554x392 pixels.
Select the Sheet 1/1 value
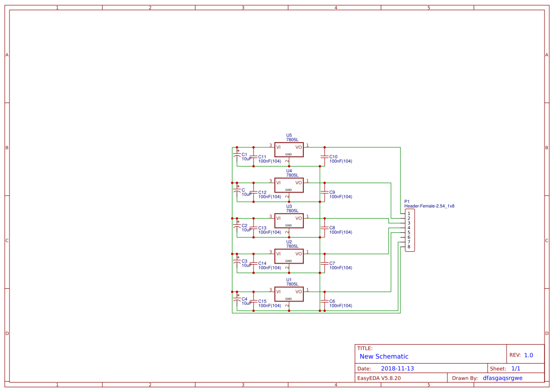[x=516, y=368]
